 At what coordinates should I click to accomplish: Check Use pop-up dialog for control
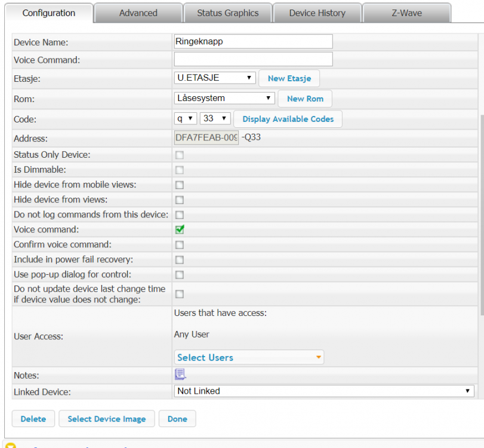179,275
